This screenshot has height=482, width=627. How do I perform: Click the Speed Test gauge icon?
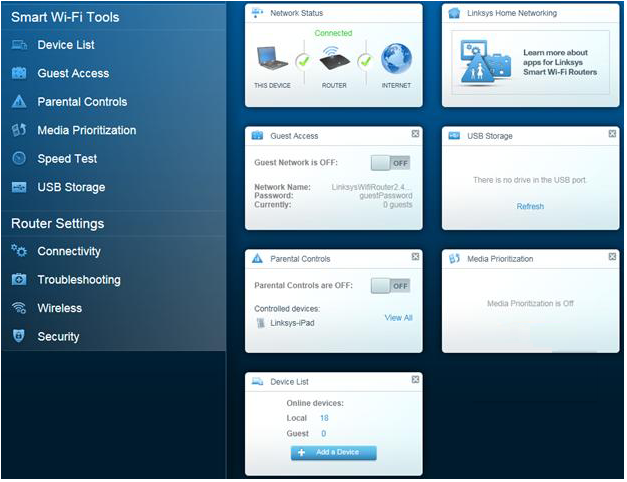click(19, 158)
